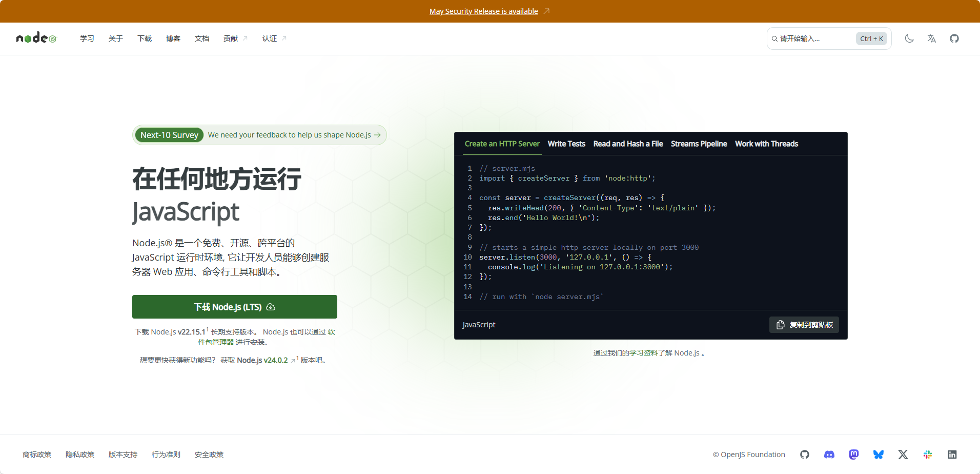Click the 在任何地方运行 JavaScript heading
Screen dimensions: 980x474
click(x=217, y=195)
